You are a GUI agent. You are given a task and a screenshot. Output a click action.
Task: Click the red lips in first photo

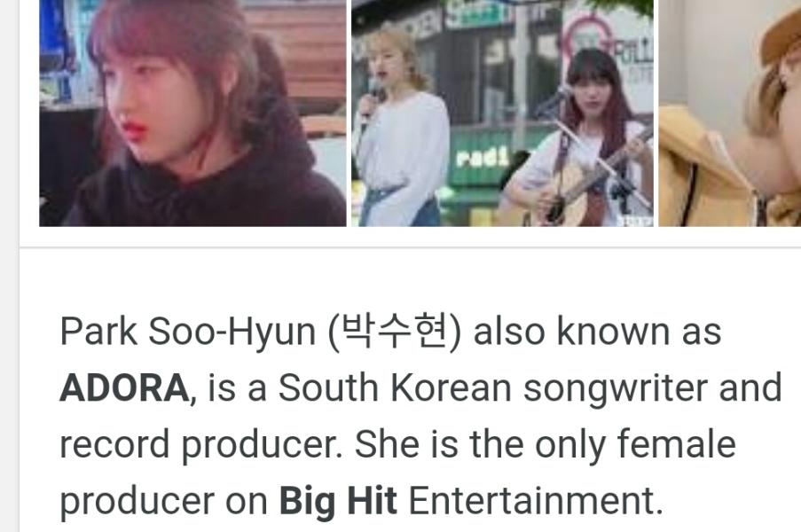point(135,129)
